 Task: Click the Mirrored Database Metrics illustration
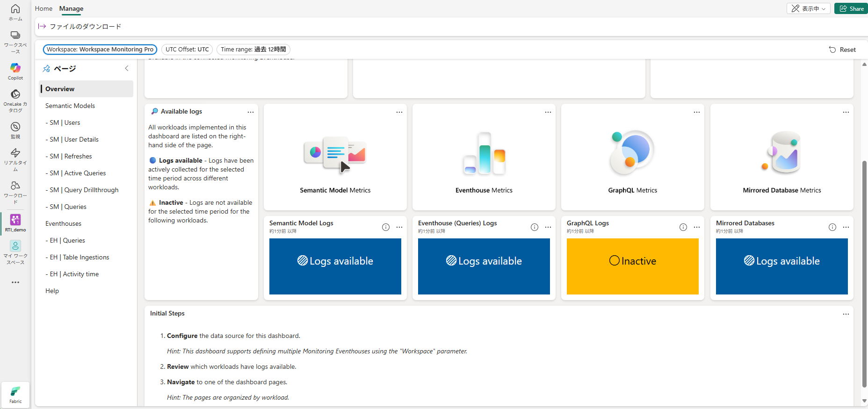coord(782,152)
